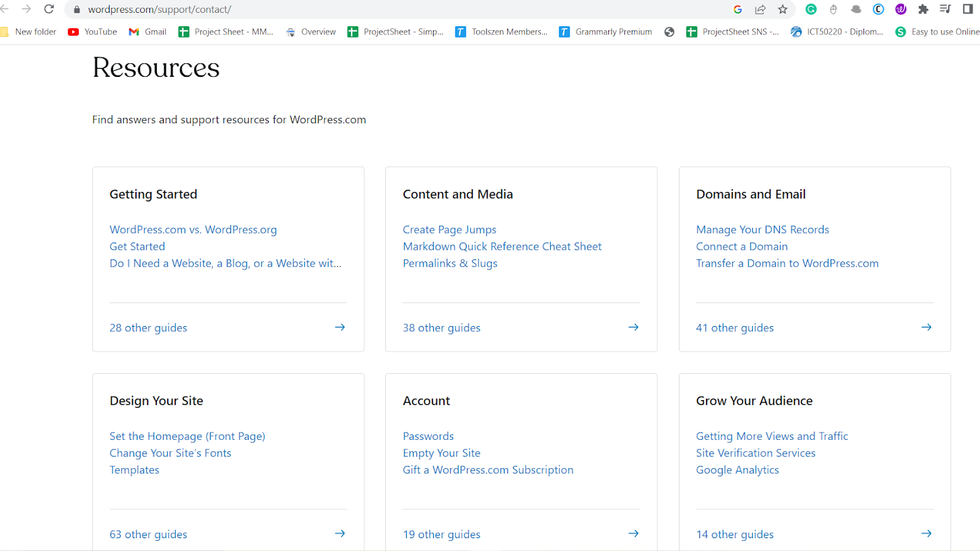Open the Grammarly Premium bookmark

click(x=606, y=32)
